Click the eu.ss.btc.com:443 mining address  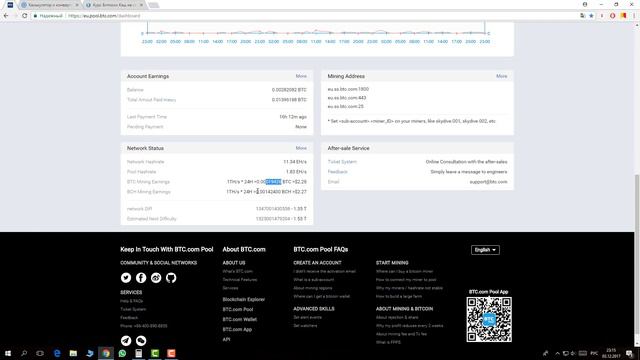click(x=347, y=98)
